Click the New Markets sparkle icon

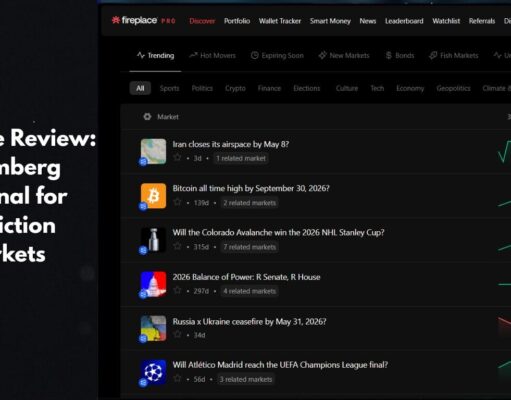click(322, 55)
